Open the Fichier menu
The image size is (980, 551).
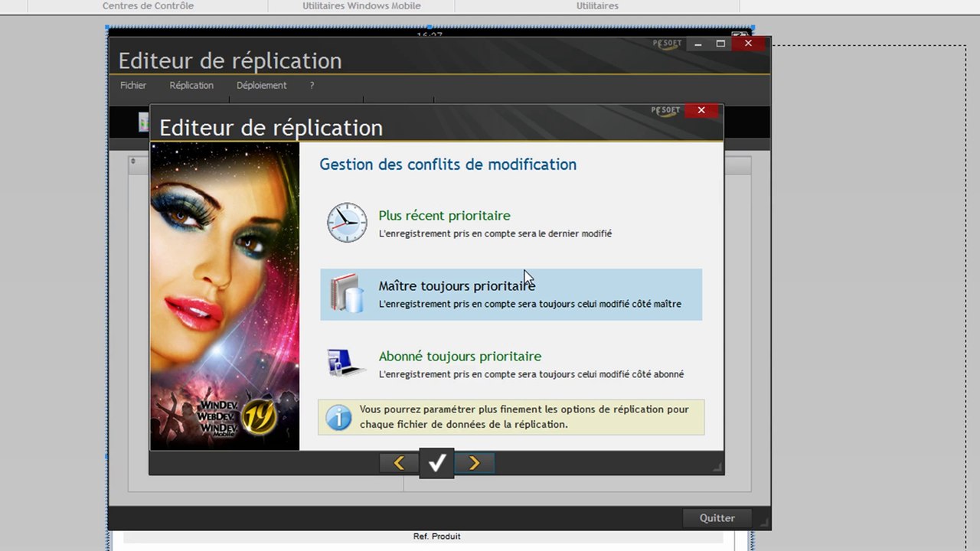133,86
